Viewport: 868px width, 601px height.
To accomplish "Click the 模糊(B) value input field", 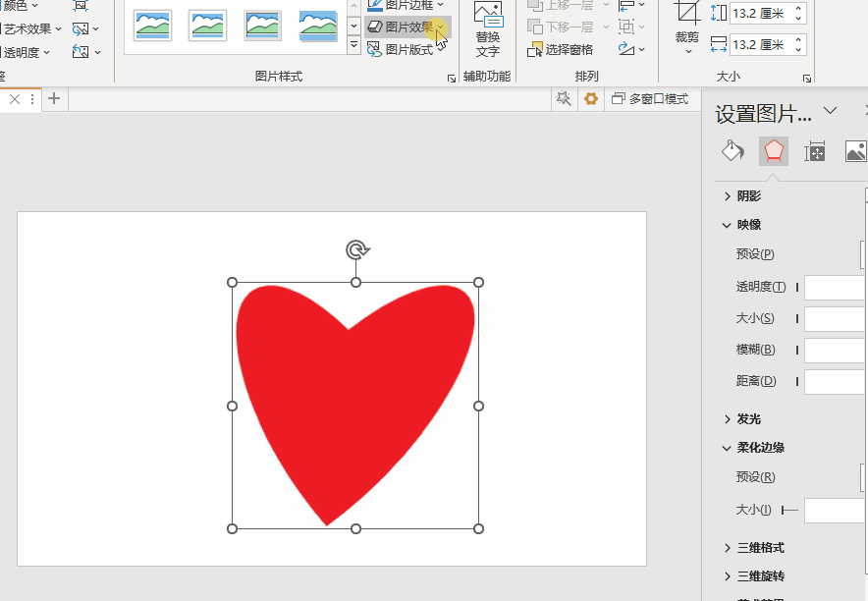I will coord(836,351).
